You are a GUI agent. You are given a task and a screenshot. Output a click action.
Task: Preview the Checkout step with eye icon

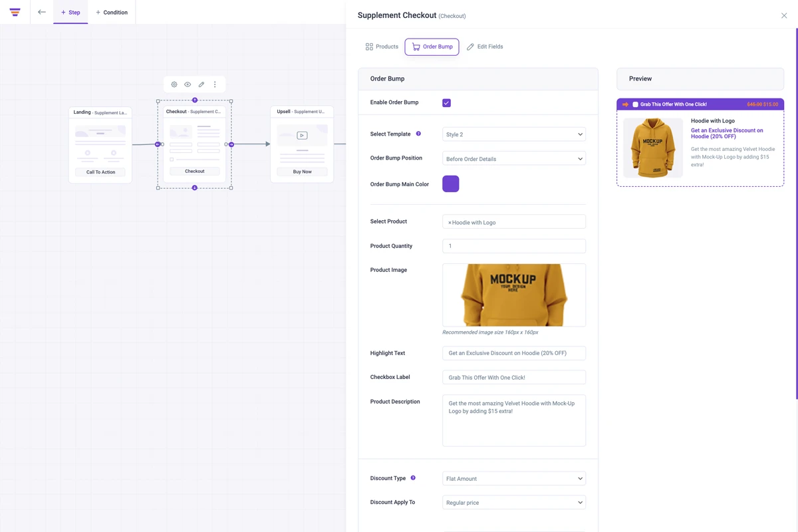[188, 84]
